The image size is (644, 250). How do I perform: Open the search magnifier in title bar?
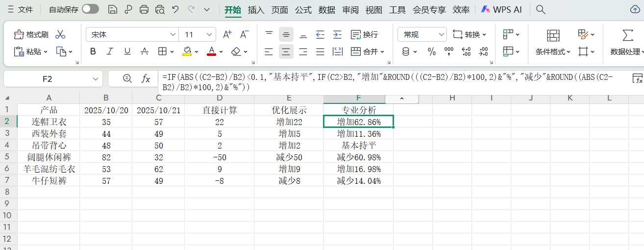(x=541, y=9)
